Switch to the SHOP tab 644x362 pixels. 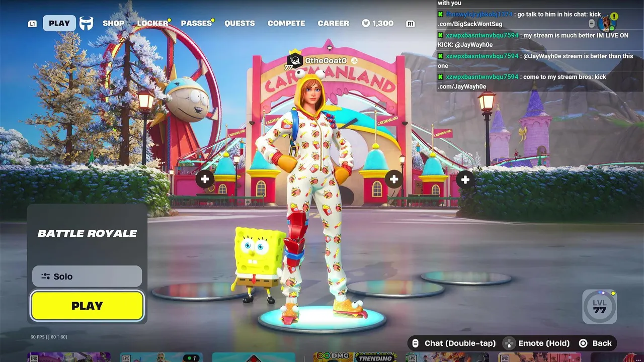pyautogui.click(x=113, y=23)
